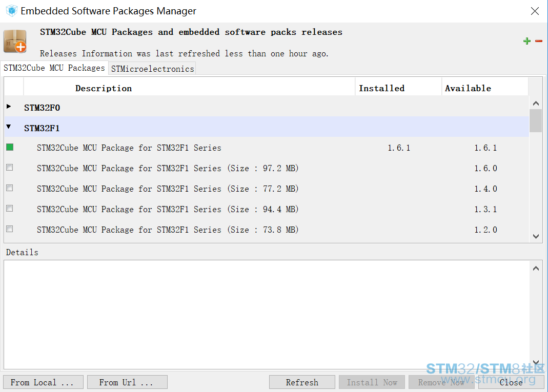
Task: Expand the STM32F0 tree node
Action: pos(9,106)
